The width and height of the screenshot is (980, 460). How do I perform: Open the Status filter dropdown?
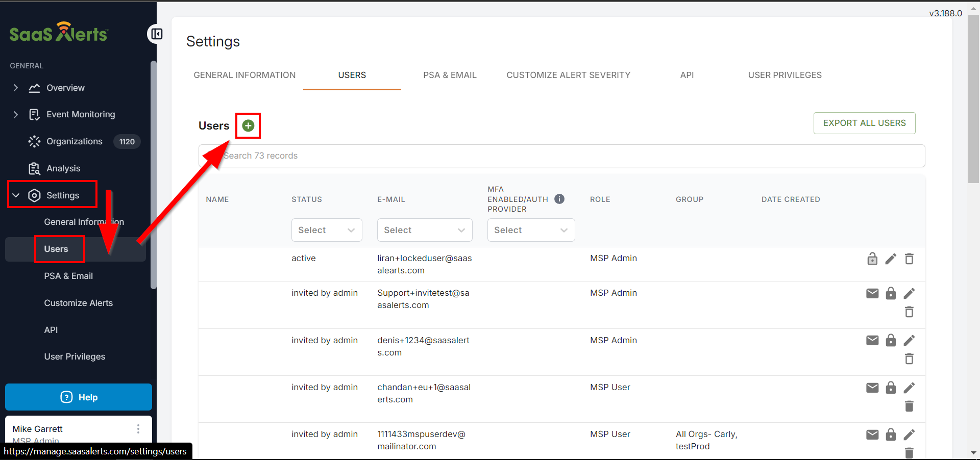[327, 230]
